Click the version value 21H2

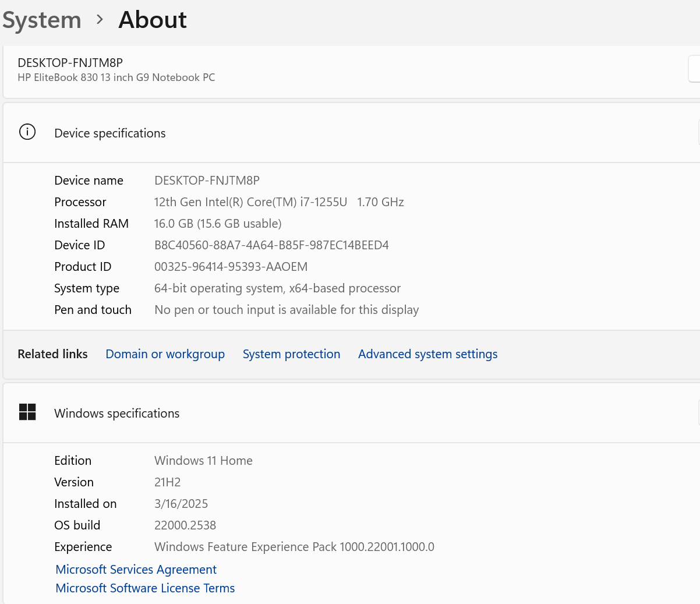click(x=168, y=482)
